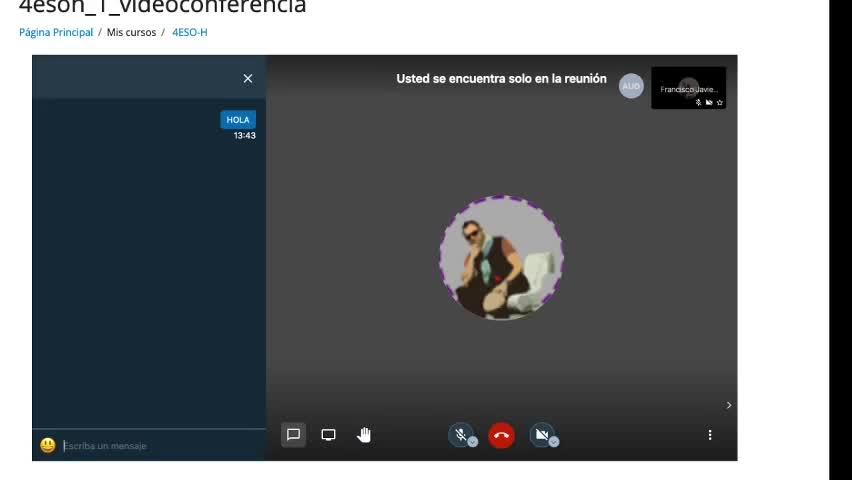Open the emoji picker smiley
This screenshot has width=852, height=480.
(x=48, y=445)
